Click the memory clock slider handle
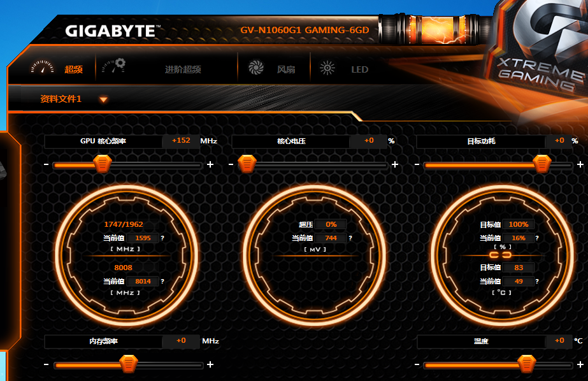The height and width of the screenshot is (381, 588). [129, 364]
